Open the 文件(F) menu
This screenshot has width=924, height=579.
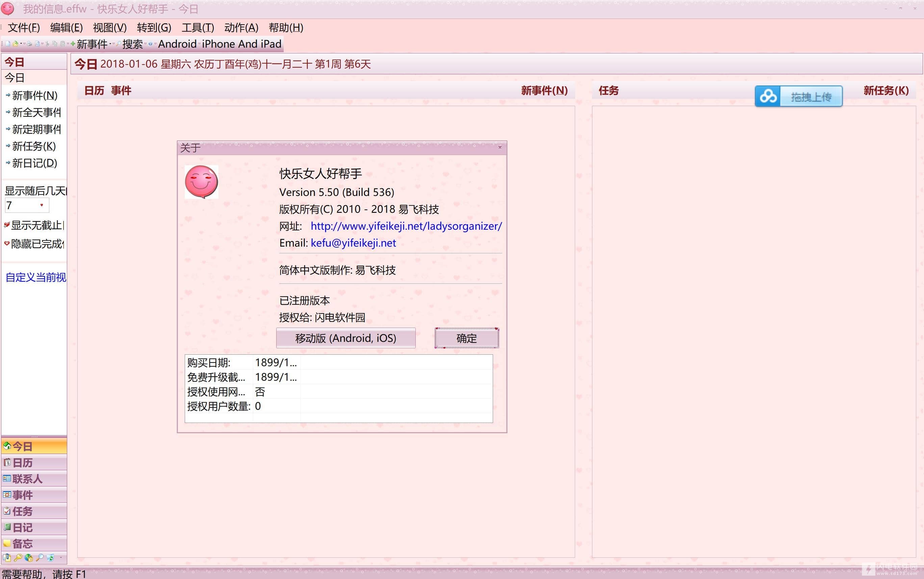(24, 28)
